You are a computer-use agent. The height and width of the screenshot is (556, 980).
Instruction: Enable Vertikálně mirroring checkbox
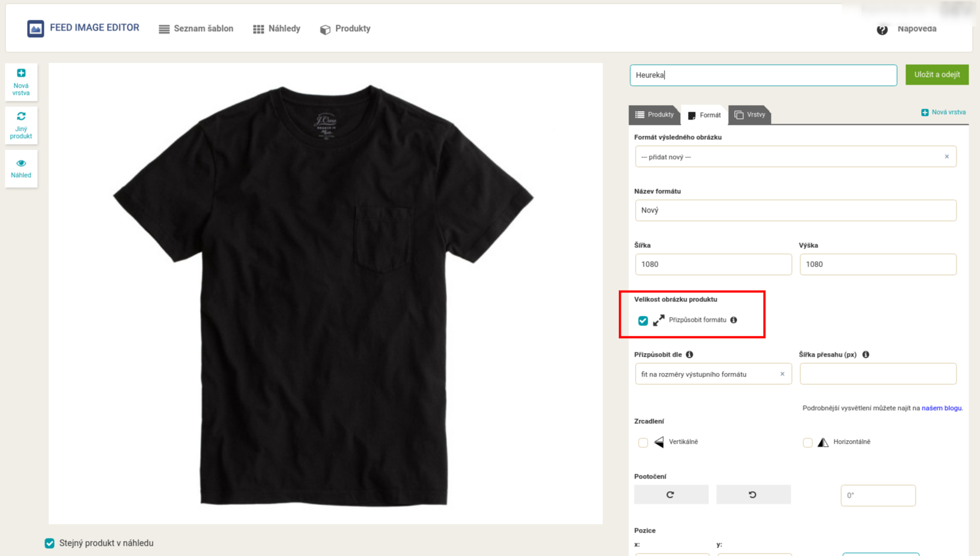643,443
